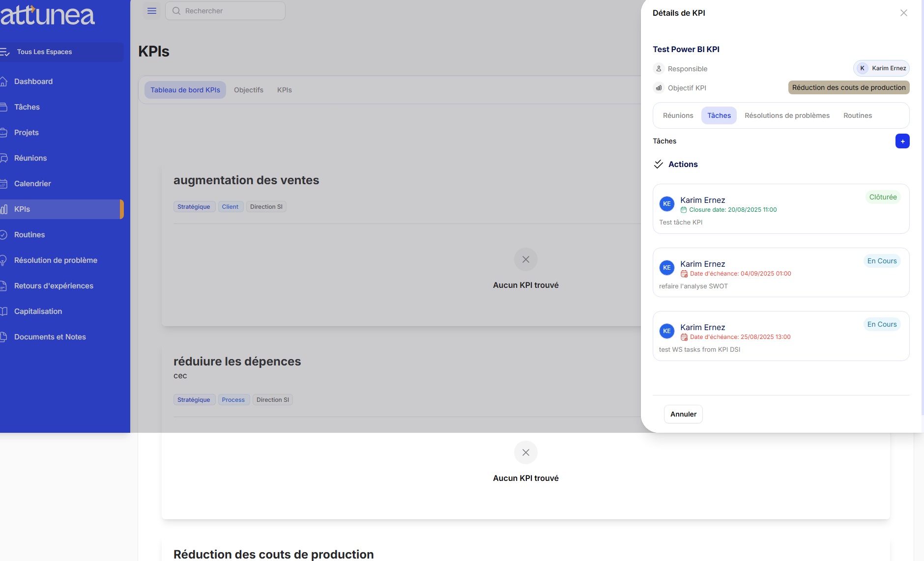This screenshot has height=561, width=924.
Task: Select the Réduction des couts de production objective
Action: [x=848, y=87]
